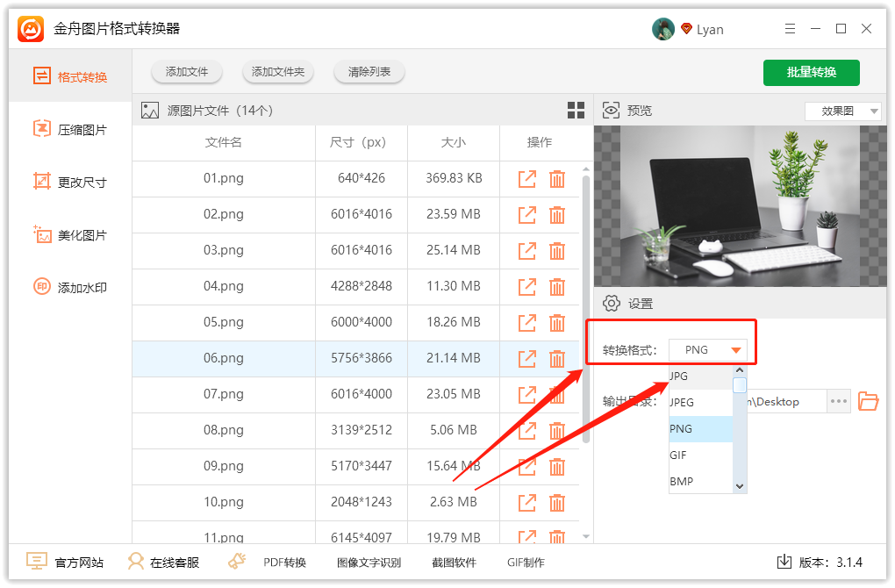Open the 压缩图片 section
The height and width of the screenshot is (588, 895).
70,130
